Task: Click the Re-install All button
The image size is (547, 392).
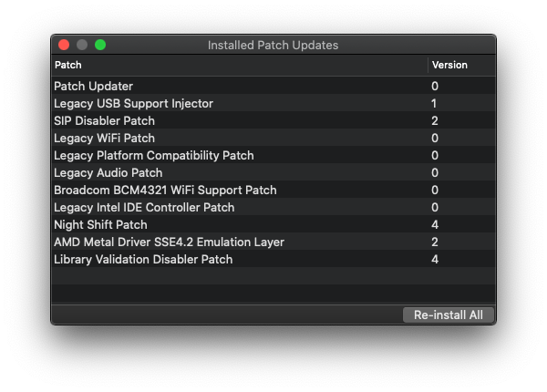Action: [x=449, y=315]
